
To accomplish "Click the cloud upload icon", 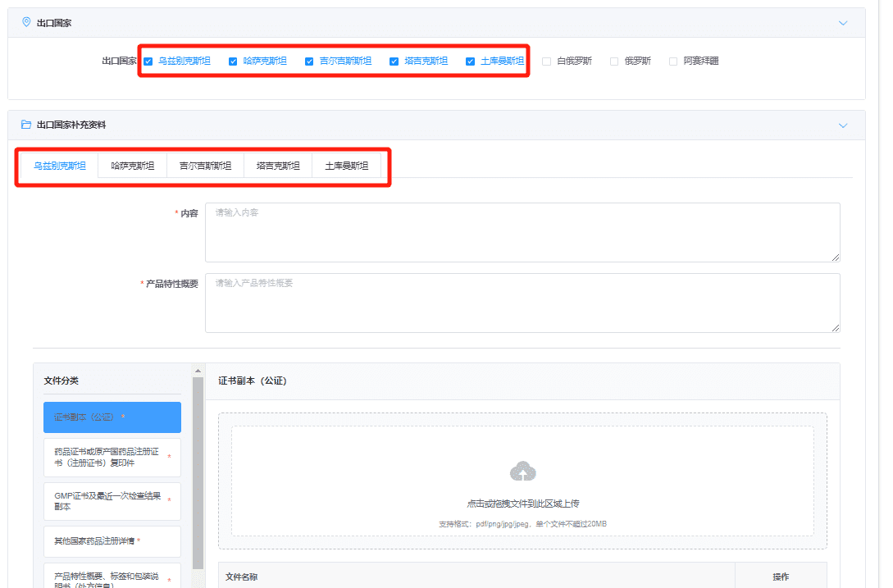I will [x=522, y=472].
